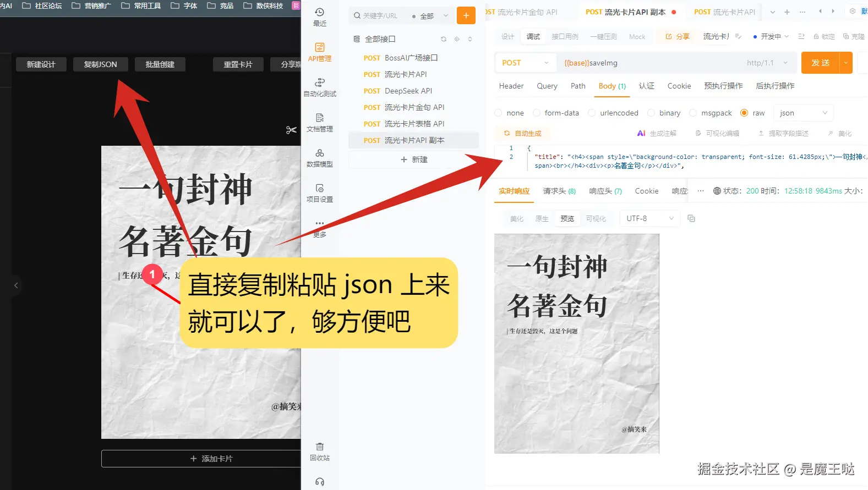Click the list layout icon left of 锁定
This screenshot has width=868, height=490.
coord(801,36)
